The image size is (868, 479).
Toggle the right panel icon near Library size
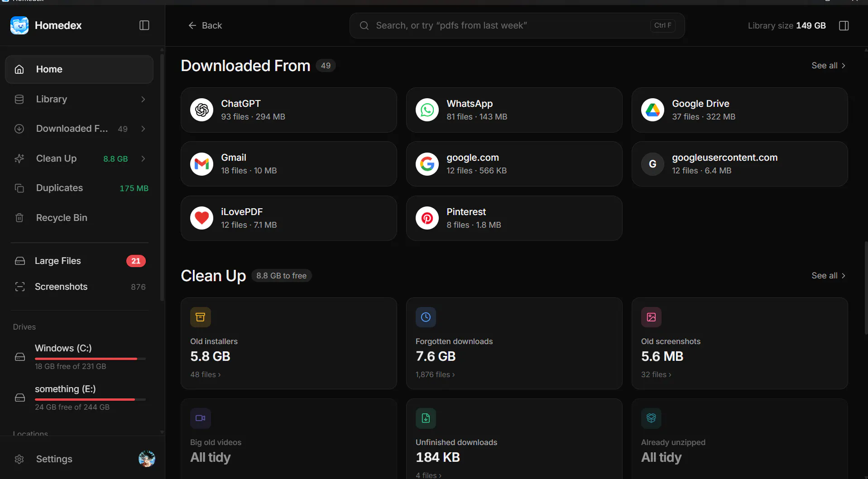(x=844, y=26)
